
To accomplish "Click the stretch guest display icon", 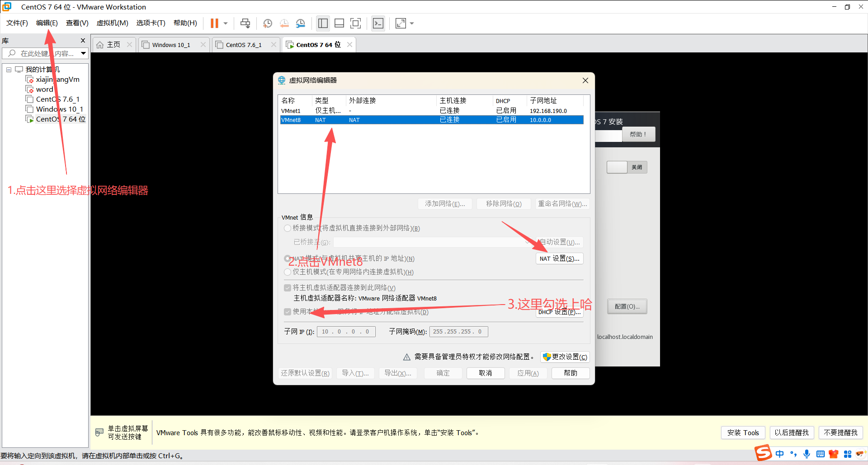I will 401,23.
